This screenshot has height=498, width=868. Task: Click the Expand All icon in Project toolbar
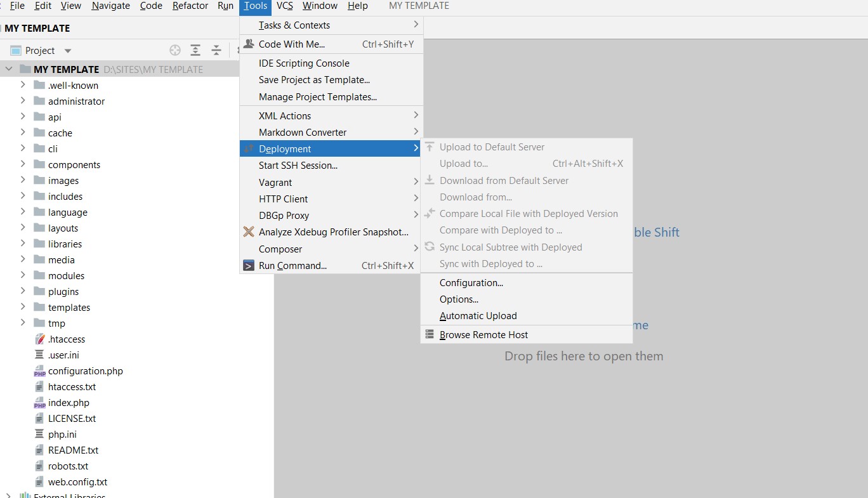195,50
